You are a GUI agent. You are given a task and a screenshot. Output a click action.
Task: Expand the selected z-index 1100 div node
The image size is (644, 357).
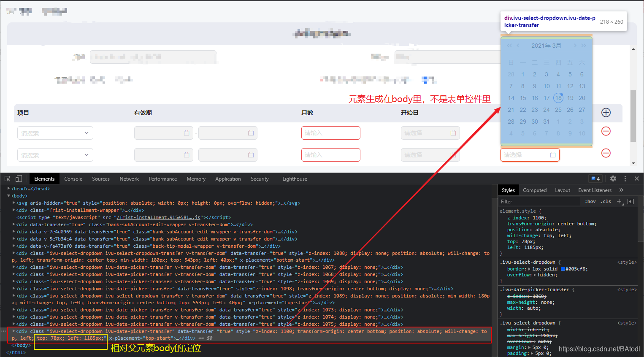(14, 331)
